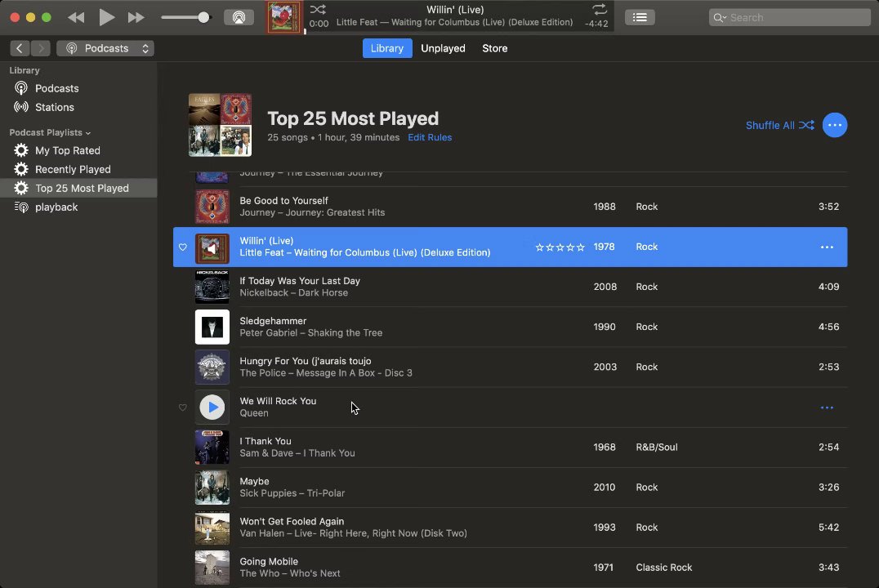Click the R&B/Soul genre of I Thank You
Screen dimensions: 879x588
(657, 448)
